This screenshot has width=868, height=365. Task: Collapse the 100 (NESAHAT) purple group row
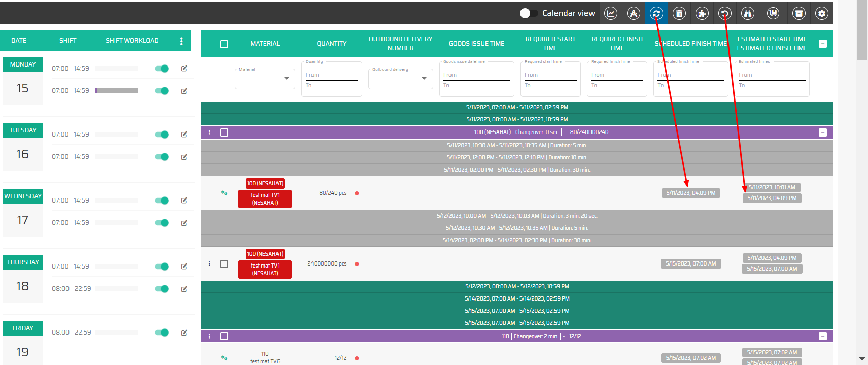[x=823, y=132]
